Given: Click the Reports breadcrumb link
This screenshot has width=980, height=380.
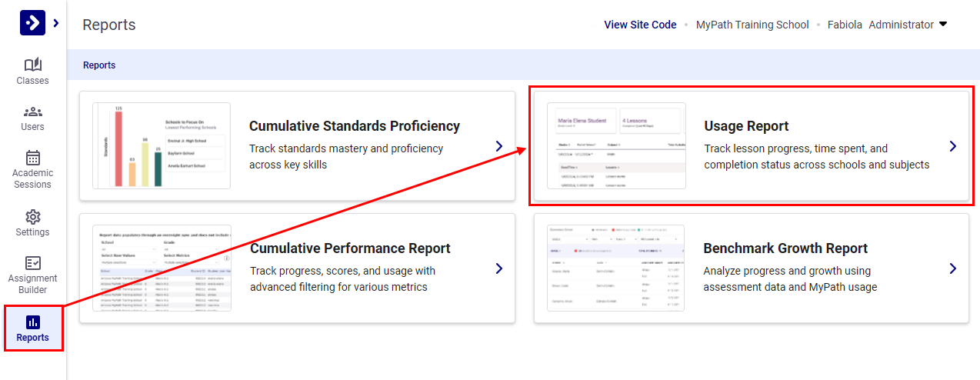Looking at the screenshot, I should tap(99, 65).
